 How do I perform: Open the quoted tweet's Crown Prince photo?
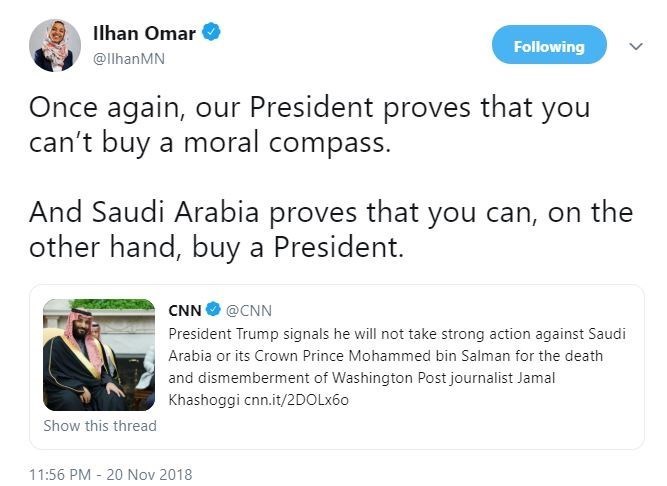(98, 354)
